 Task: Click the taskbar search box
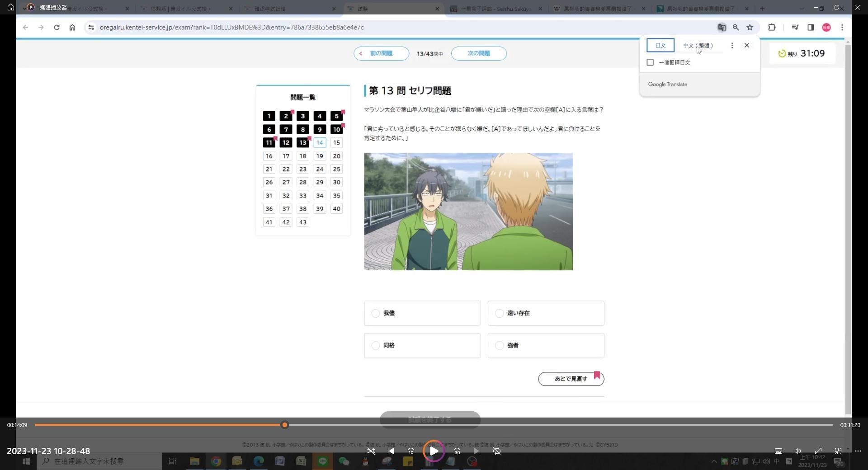[99, 461]
